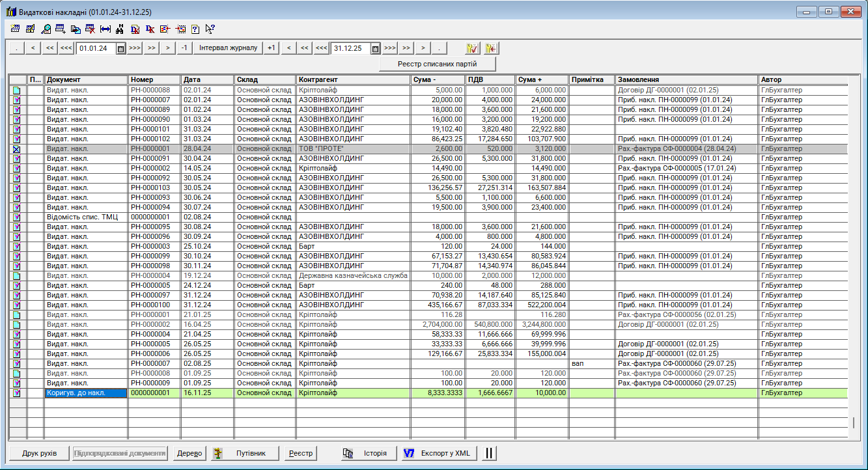Click the edit document pencil icon
Viewport: 868px width, 470px height.
[x=30, y=29]
